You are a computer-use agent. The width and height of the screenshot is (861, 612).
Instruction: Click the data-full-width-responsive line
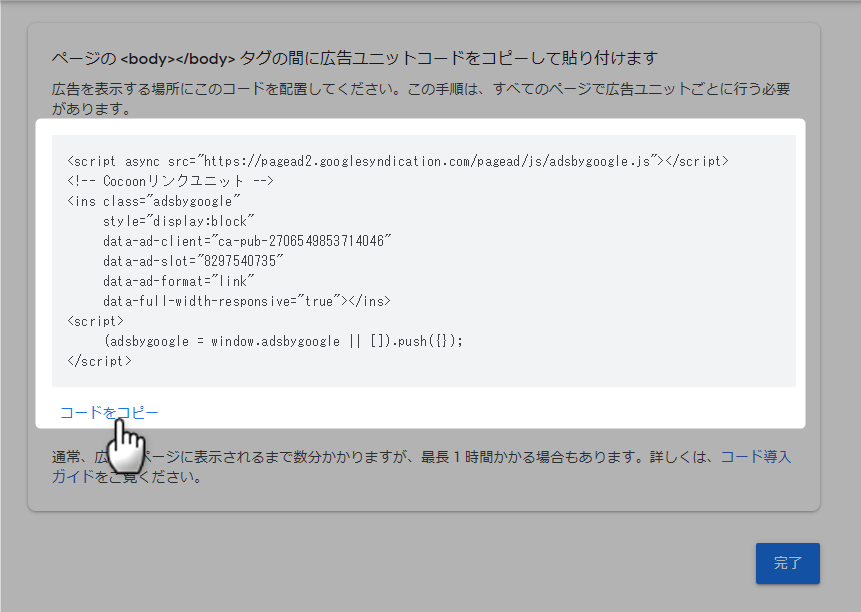(x=247, y=301)
